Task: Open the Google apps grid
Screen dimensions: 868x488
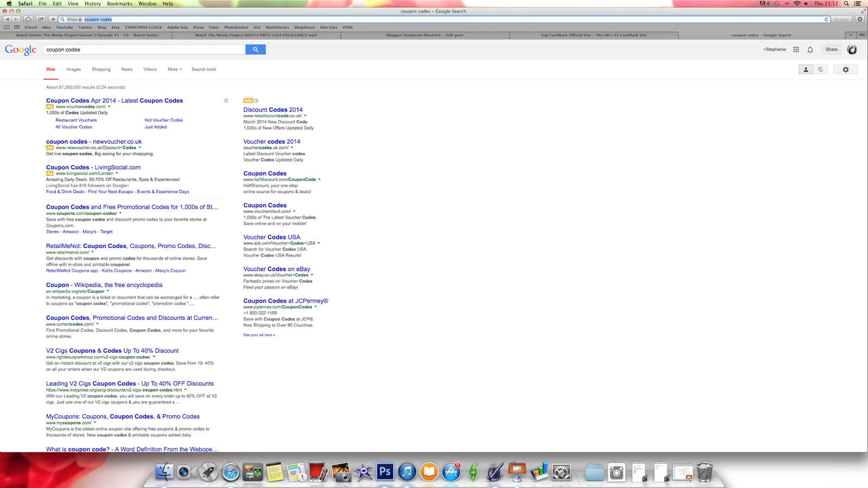Action: [x=796, y=49]
